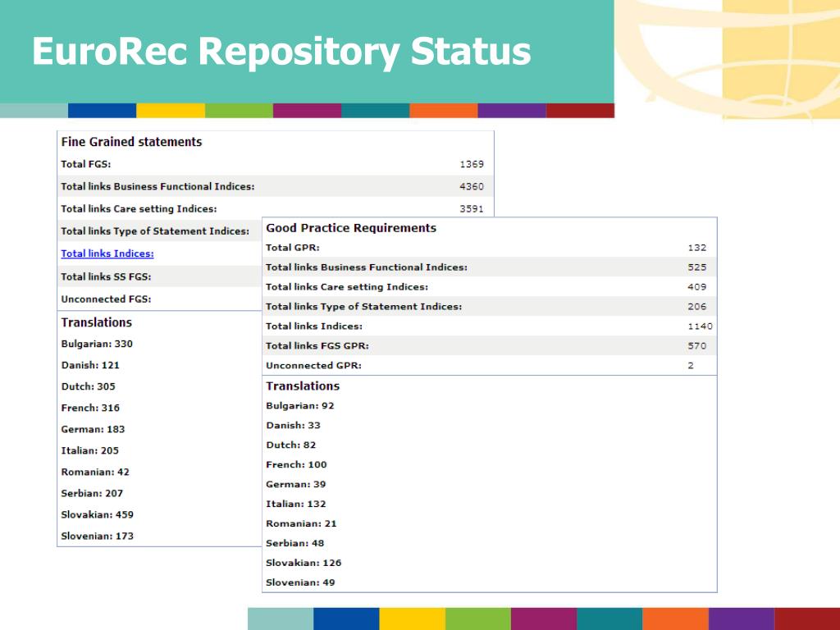
Task: Select Serbian: 207 translation entry
Action: click(92, 493)
